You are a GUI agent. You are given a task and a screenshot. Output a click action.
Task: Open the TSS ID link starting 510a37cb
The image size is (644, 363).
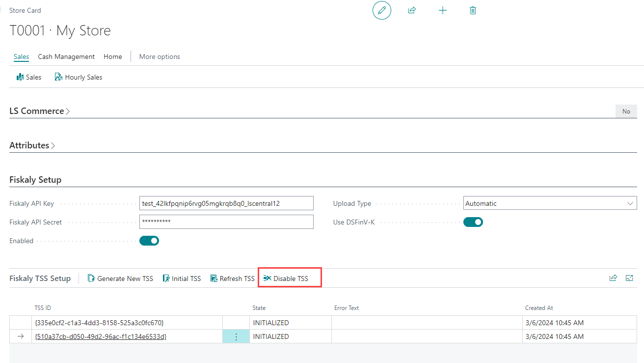point(101,336)
